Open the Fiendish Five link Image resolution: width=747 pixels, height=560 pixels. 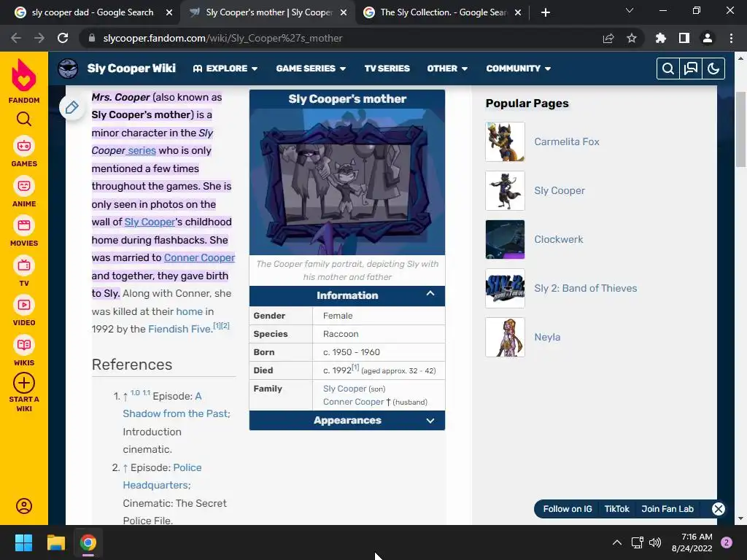(x=180, y=329)
